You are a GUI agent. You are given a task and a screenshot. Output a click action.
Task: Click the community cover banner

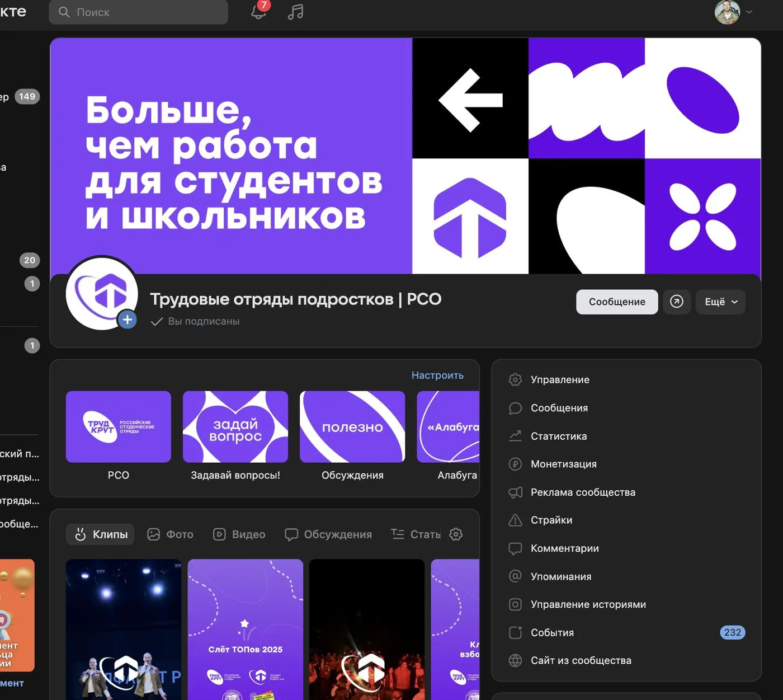tap(405, 156)
